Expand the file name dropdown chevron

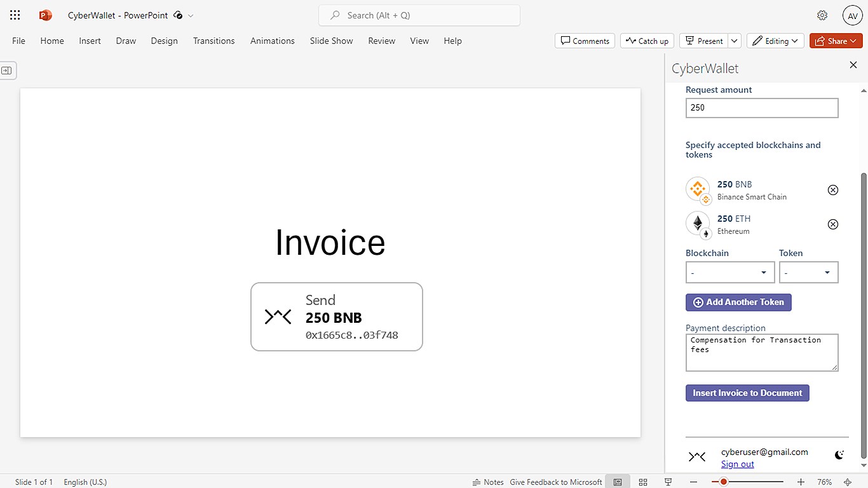191,15
